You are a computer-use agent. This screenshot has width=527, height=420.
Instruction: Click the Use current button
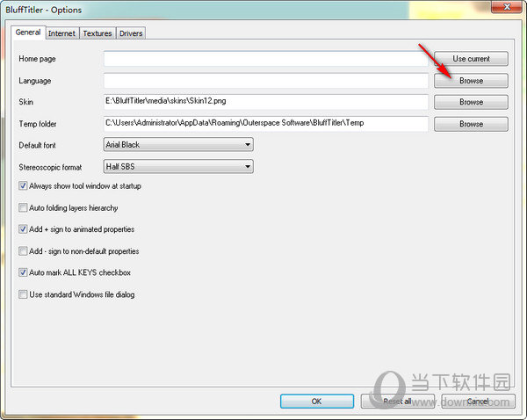click(471, 59)
